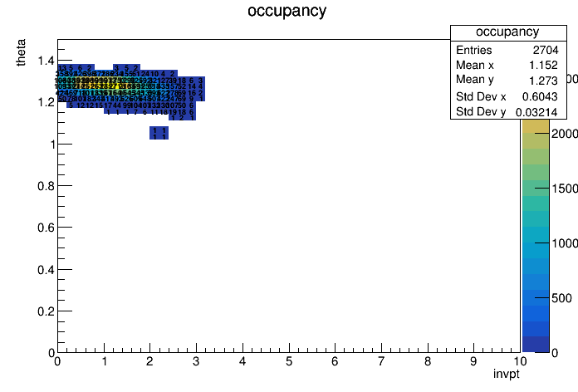The height and width of the screenshot is (392, 578).
Task: Click the y-axis tick label "0.4"
Action: tap(46, 270)
